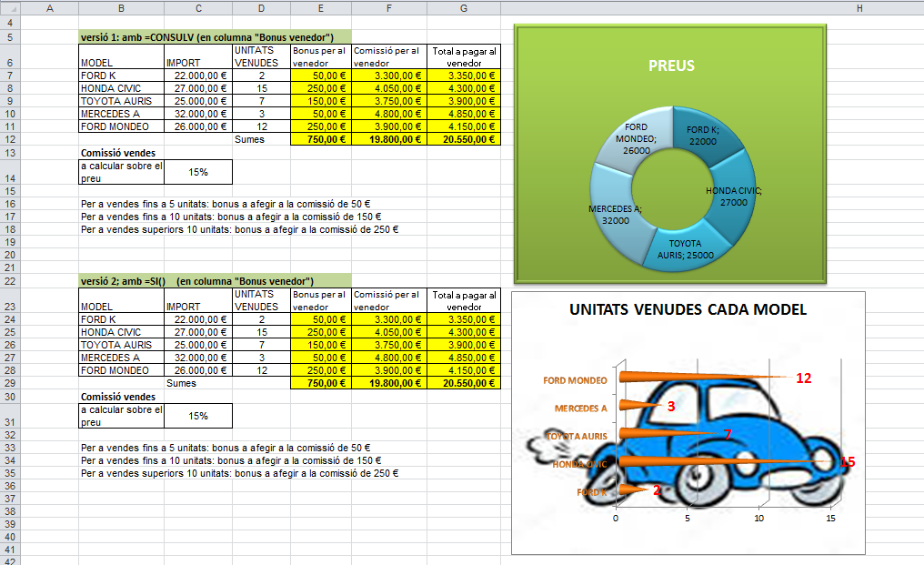Select the row 12 header
The image size is (924, 565).
click(x=10, y=139)
